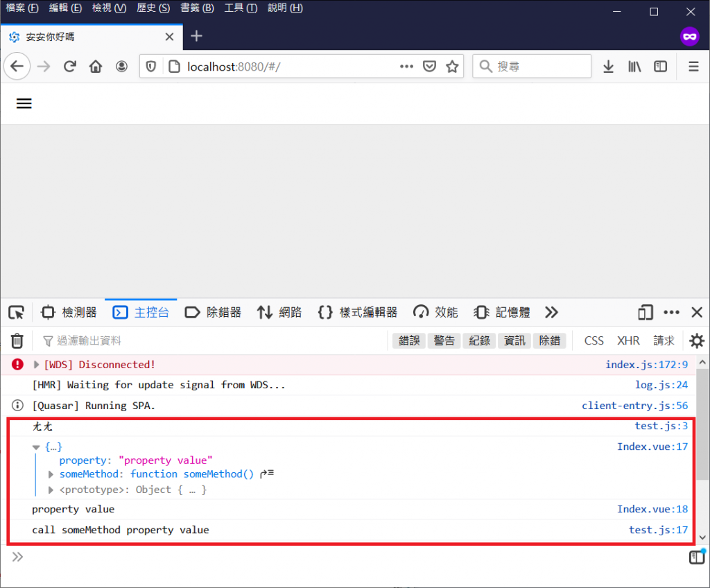The image size is (710, 588).
Task: Open the 網路 network tab
Action: [279, 312]
